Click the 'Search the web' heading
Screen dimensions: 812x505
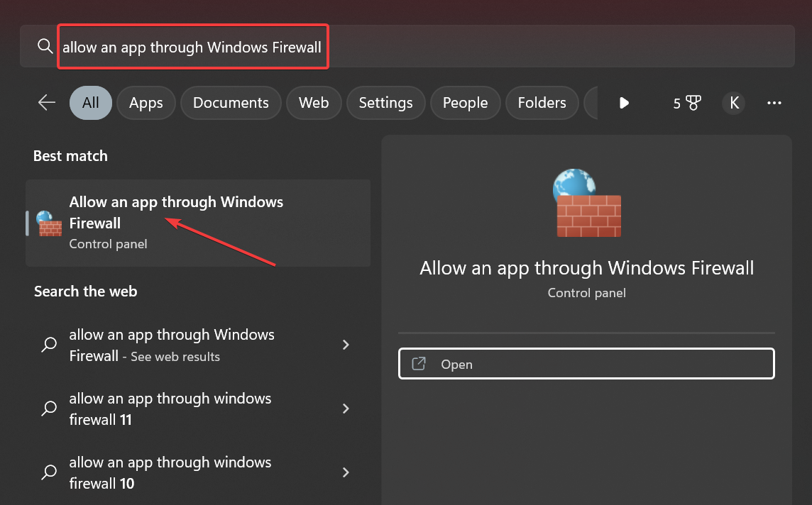(85, 292)
